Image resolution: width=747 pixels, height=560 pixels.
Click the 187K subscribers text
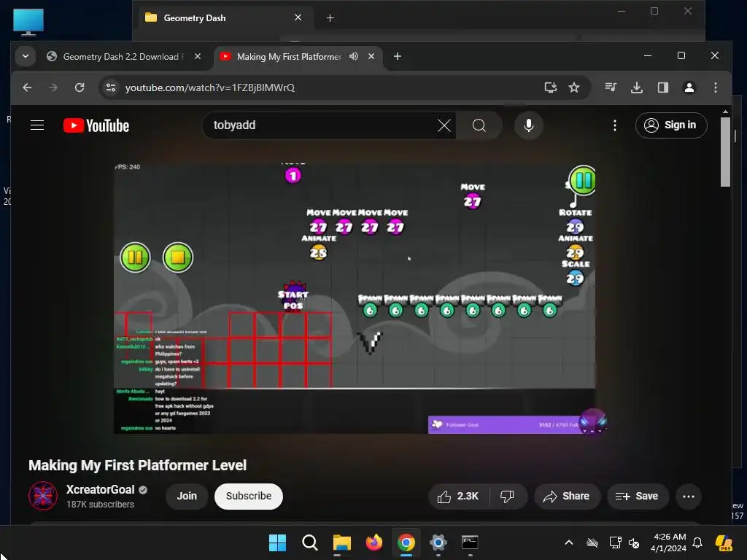(x=101, y=505)
